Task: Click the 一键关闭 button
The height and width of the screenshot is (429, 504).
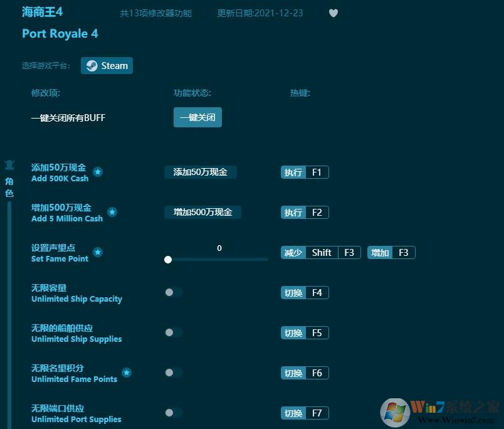Action: (x=197, y=117)
